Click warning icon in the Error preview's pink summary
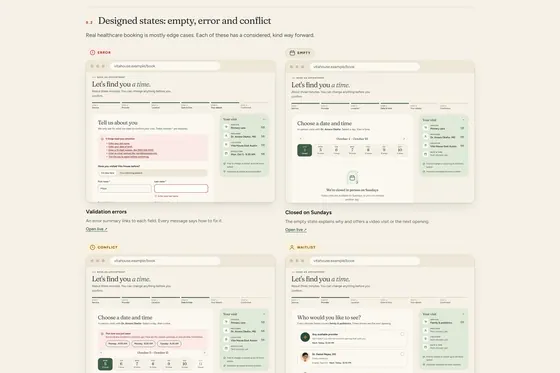The image size is (560, 373). [x=102, y=139]
